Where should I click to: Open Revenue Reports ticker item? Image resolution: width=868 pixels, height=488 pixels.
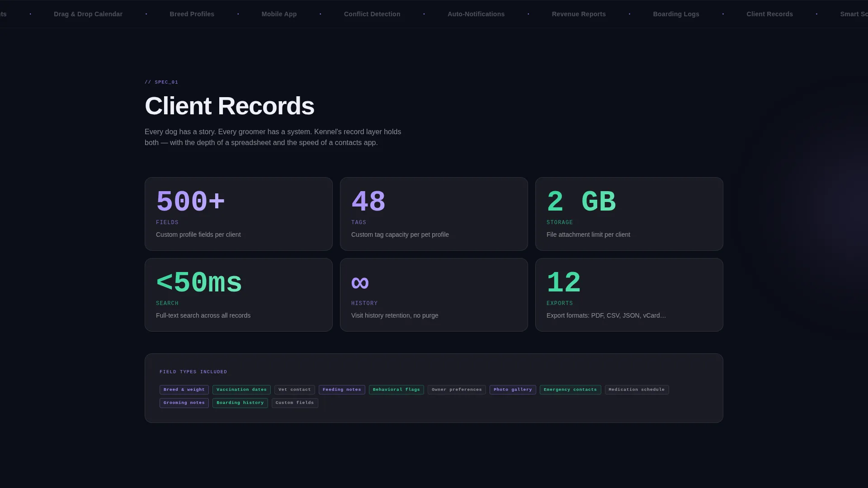coord(579,14)
